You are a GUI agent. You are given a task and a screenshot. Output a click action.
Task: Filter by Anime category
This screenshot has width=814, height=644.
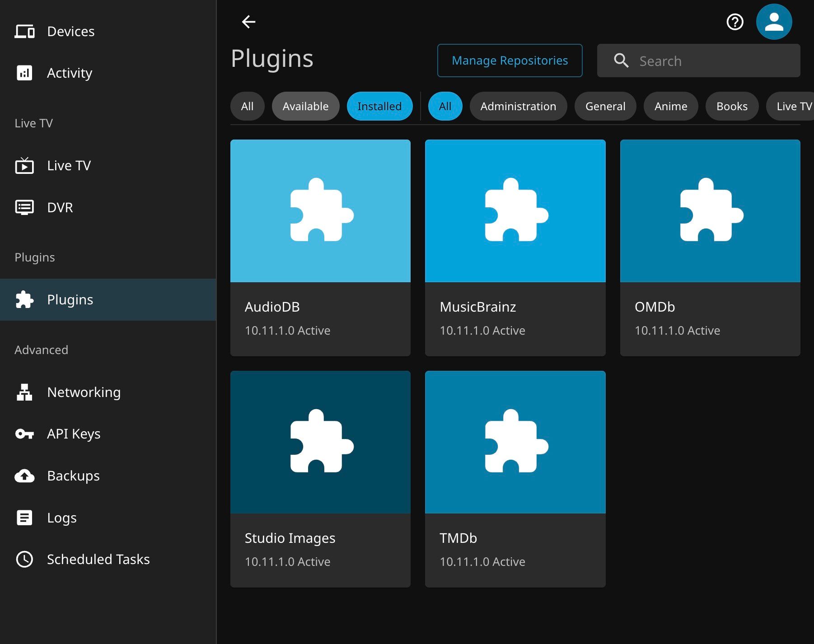(671, 106)
